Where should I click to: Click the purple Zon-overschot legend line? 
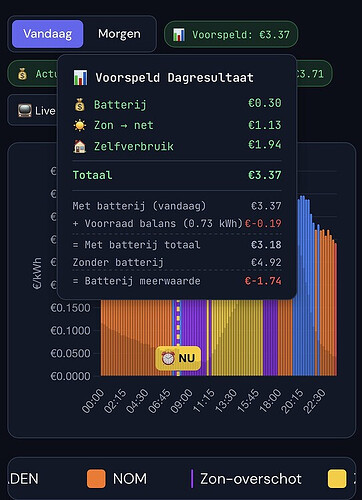coord(192,479)
